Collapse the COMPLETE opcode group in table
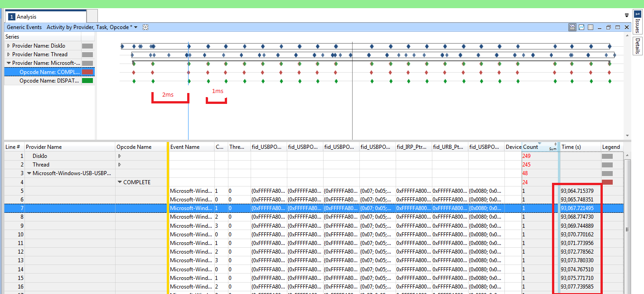Viewport: 644px width, 294px height. [x=120, y=182]
